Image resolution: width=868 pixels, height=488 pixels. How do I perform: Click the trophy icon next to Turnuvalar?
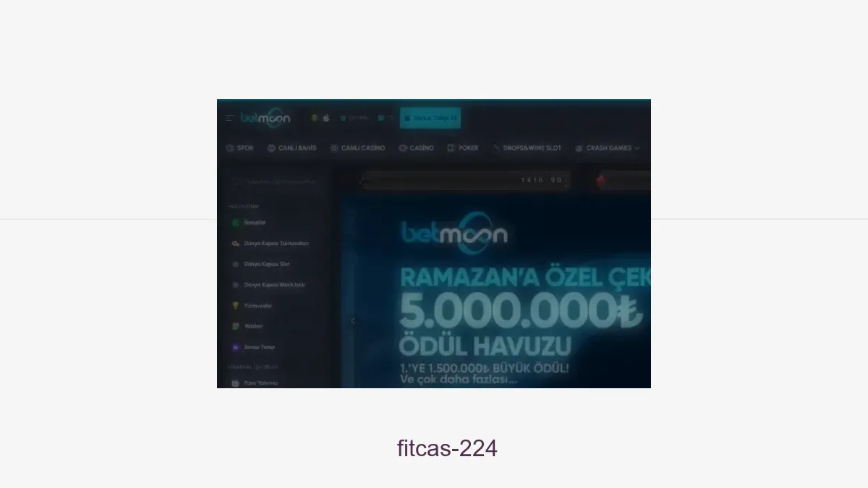pos(235,306)
